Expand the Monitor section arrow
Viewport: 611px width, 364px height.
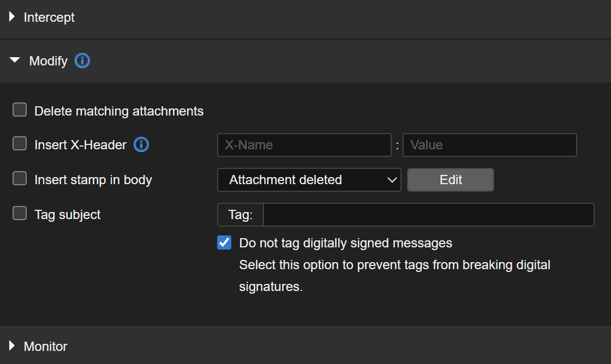pos(12,346)
